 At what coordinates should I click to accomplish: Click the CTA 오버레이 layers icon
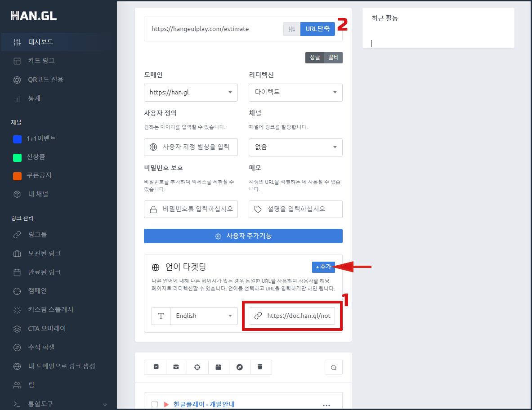17,329
